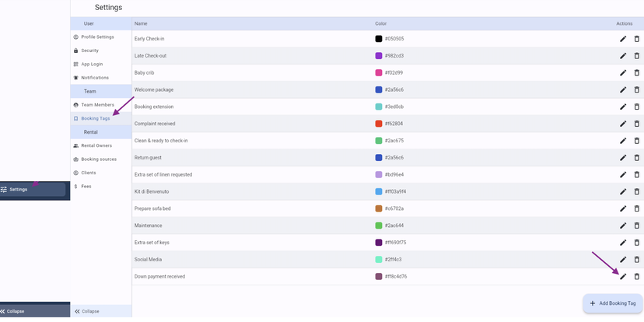
Task: Delete the Kit di Benvenuto tag
Action: [x=636, y=191]
